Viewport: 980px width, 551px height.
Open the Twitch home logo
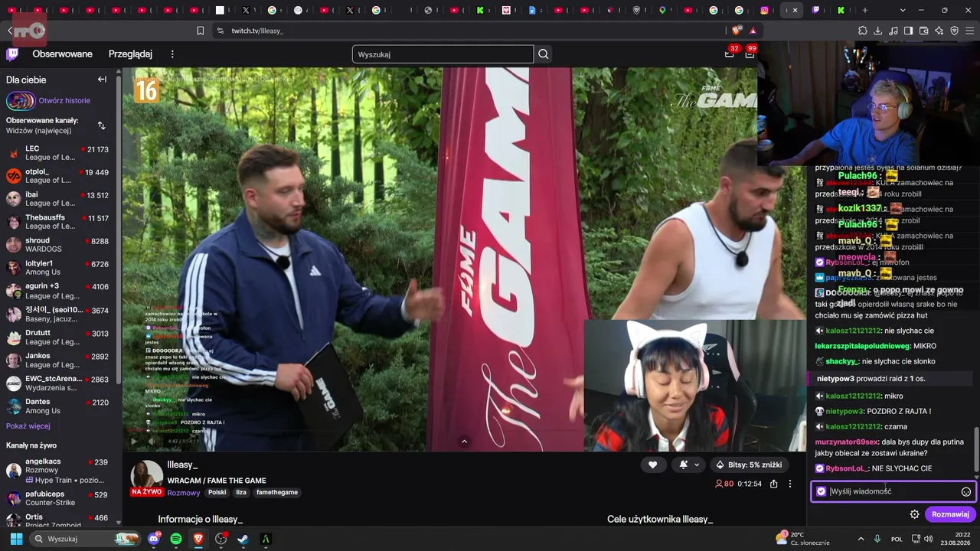[12, 54]
